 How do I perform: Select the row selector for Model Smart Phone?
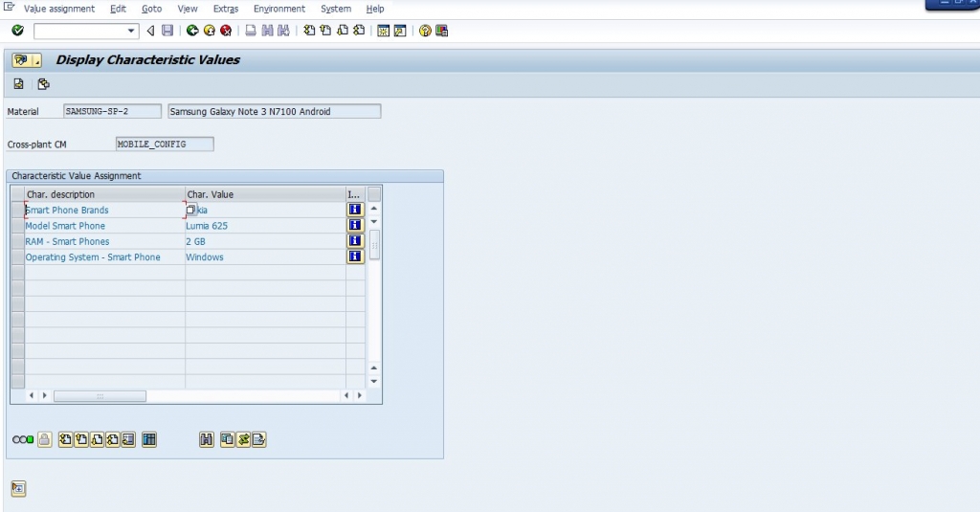point(17,225)
